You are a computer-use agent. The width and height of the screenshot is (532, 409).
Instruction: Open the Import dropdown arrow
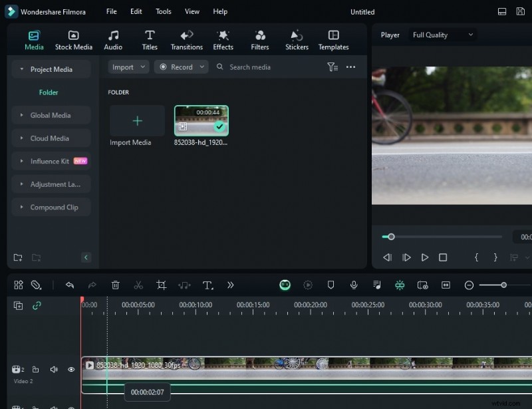point(141,67)
